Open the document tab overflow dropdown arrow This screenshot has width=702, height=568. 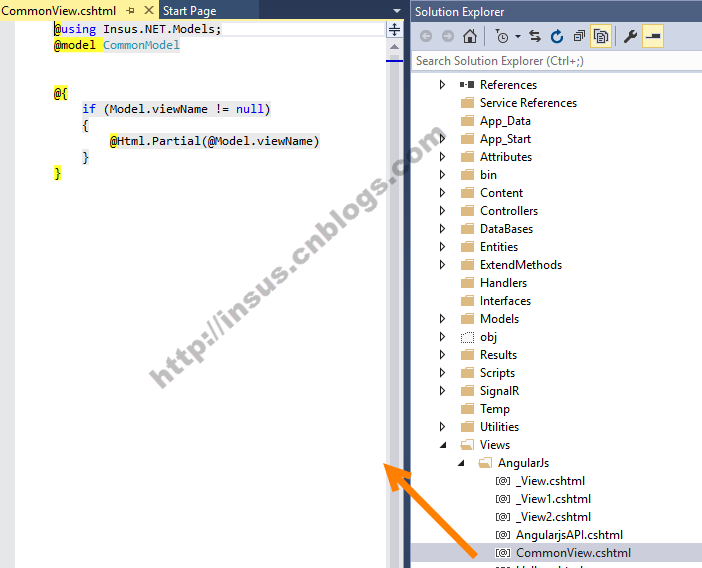point(397,11)
